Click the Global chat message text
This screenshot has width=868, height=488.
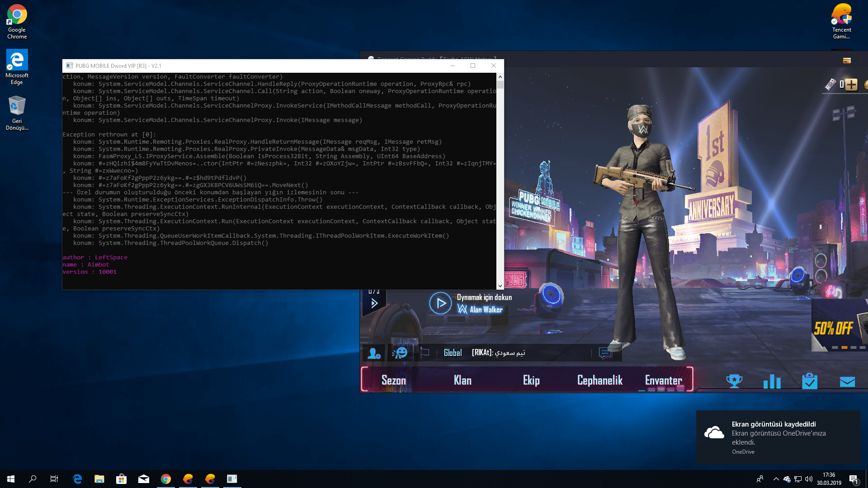tap(499, 353)
